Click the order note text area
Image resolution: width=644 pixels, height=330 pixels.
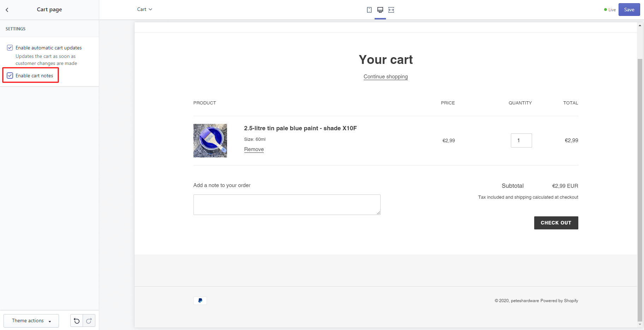(x=287, y=204)
